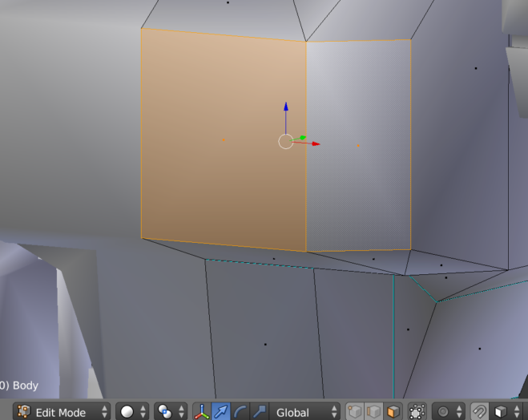Toggle the 3D manipulator axes widget
This screenshot has width=528, height=420.
pyautogui.click(x=202, y=412)
